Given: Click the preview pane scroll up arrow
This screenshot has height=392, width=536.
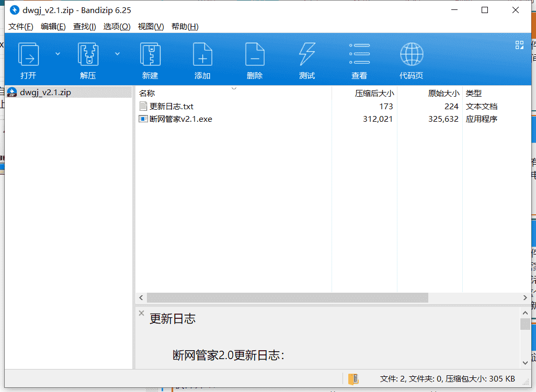Looking at the screenshot, I should coord(525,313).
